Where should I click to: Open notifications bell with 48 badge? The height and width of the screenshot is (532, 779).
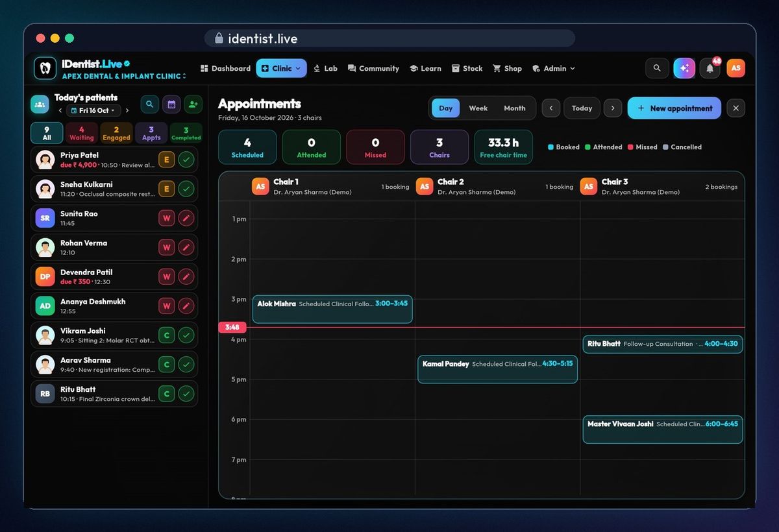pyautogui.click(x=710, y=68)
